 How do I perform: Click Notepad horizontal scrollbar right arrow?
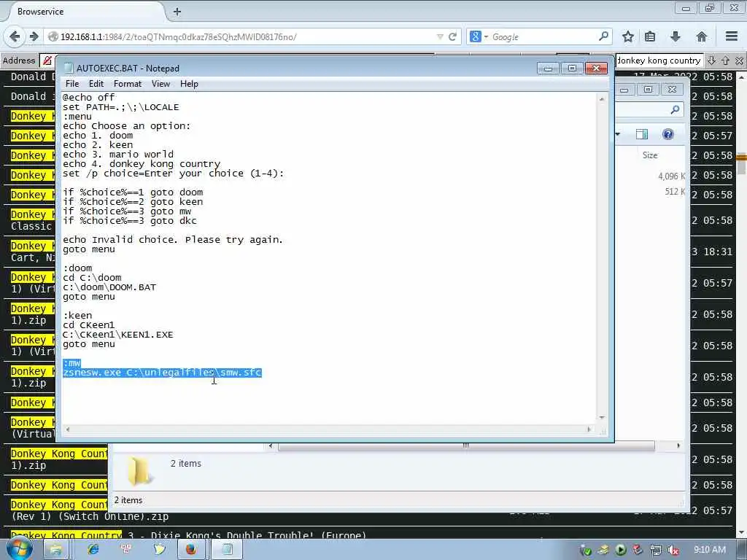[589, 429]
